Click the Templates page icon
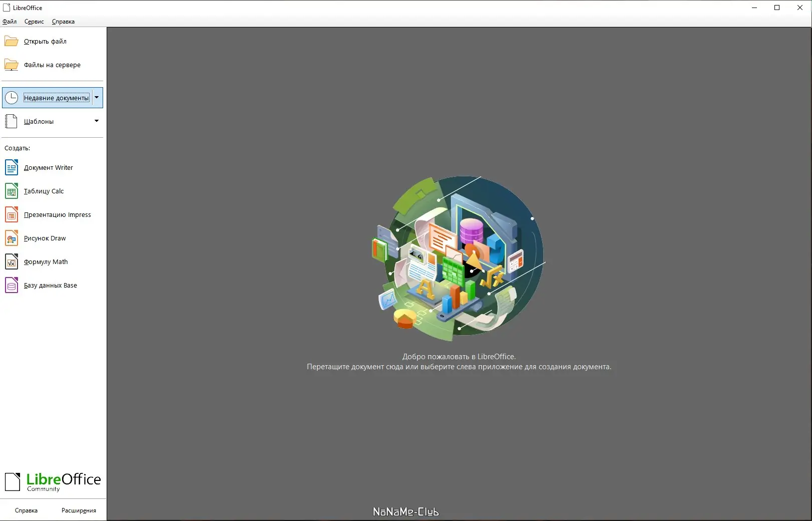The height and width of the screenshot is (521, 812). coord(12,121)
